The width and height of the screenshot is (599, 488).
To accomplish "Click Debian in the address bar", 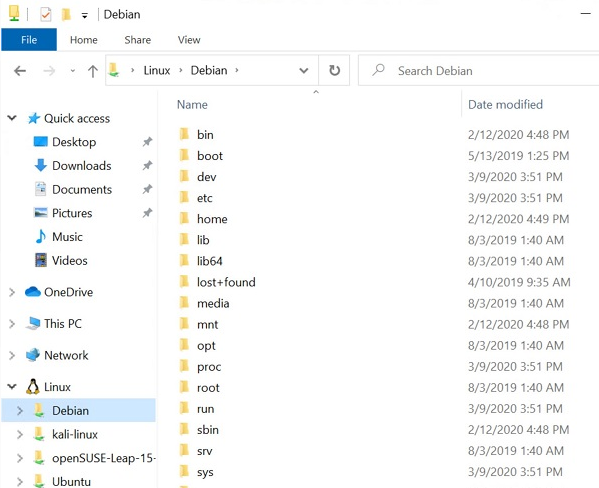I will click(209, 70).
